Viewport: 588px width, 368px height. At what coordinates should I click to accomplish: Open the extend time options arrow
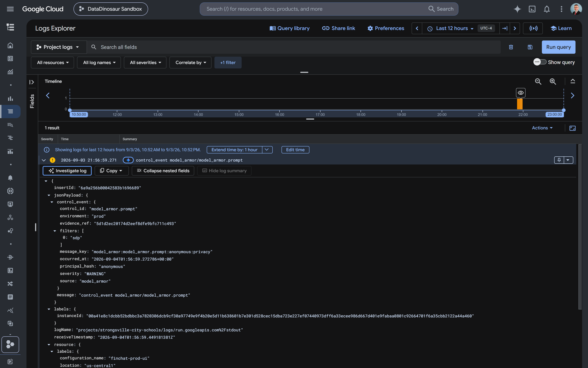(x=267, y=150)
